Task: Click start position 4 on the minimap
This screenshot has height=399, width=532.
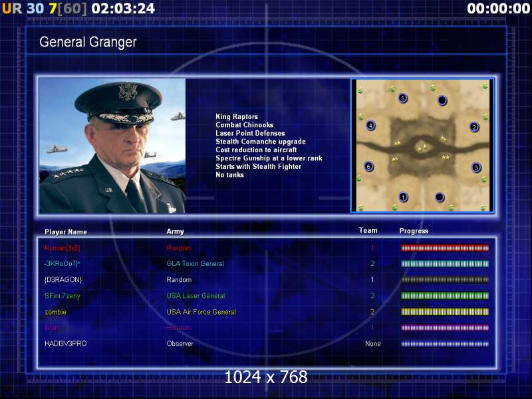Action: click(x=370, y=126)
